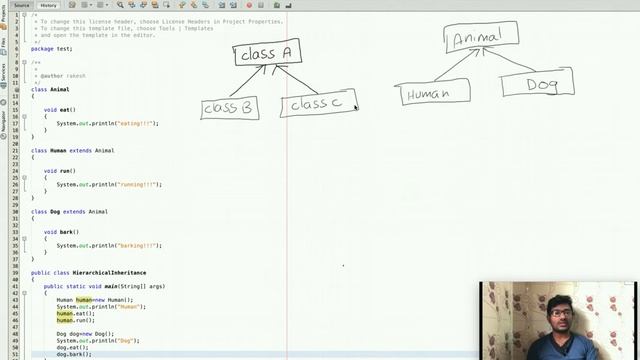Screen dimensions: 640x360
Task: Click the Find Previous Occurrence icon
Action: (132, 5)
